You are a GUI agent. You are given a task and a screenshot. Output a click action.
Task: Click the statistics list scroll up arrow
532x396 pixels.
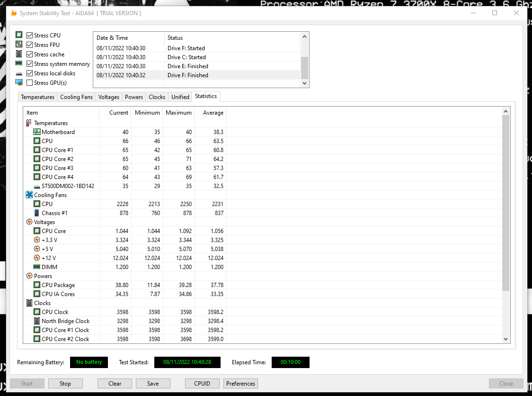coord(505,111)
